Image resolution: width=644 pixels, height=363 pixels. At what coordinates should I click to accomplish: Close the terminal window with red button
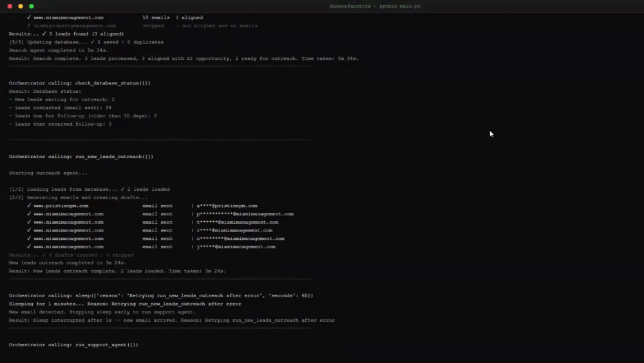pyautogui.click(x=10, y=6)
